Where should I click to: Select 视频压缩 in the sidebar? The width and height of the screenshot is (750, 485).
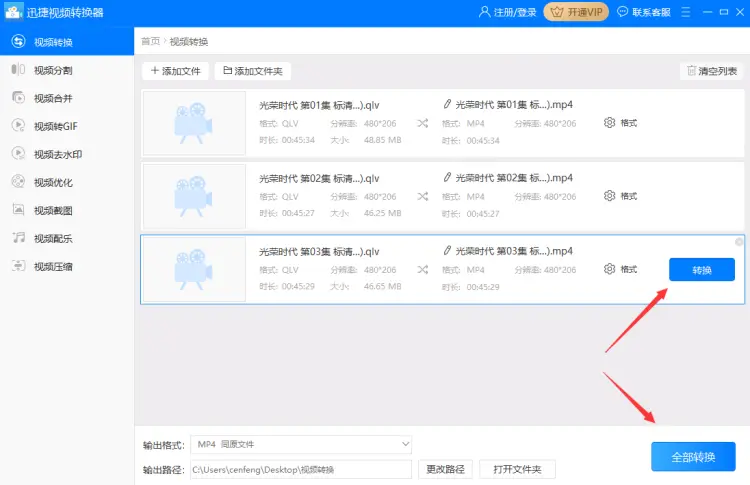[66, 266]
